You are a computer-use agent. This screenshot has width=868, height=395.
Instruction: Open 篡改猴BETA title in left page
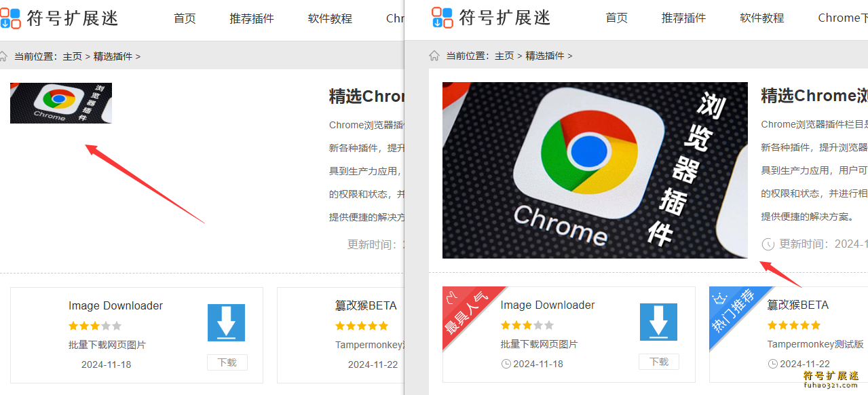pos(366,305)
